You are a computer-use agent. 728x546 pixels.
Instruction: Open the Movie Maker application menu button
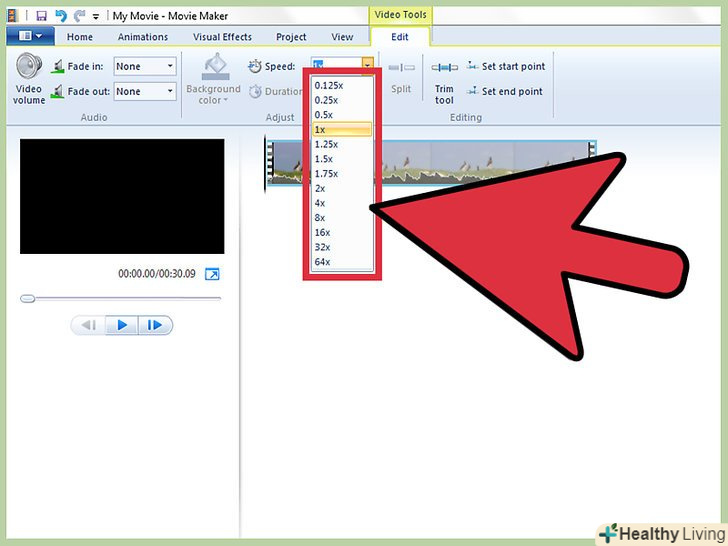point(30,36)
